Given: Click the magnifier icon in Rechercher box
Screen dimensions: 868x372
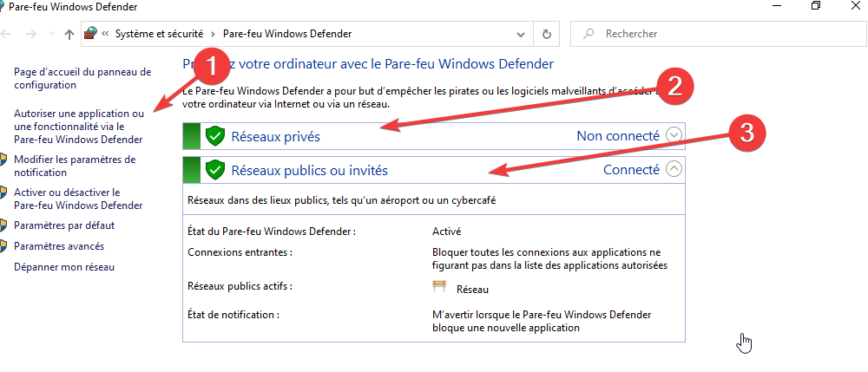Looking at the screenshot, I should pyautogui.click(x=589, y=34).
